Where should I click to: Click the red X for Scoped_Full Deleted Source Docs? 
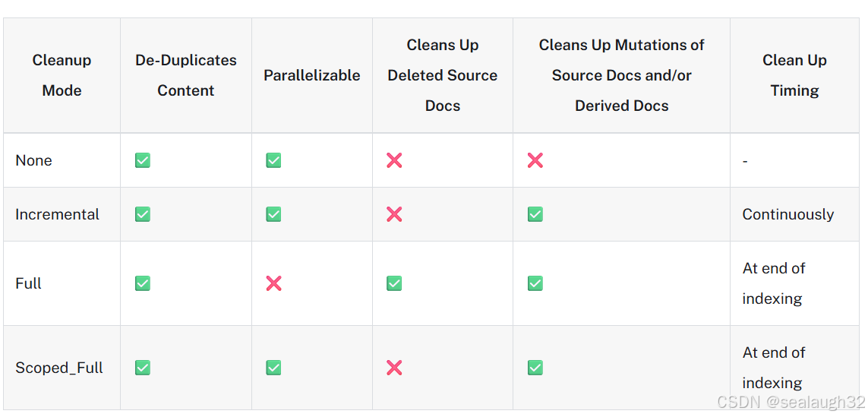click(394, 368)
